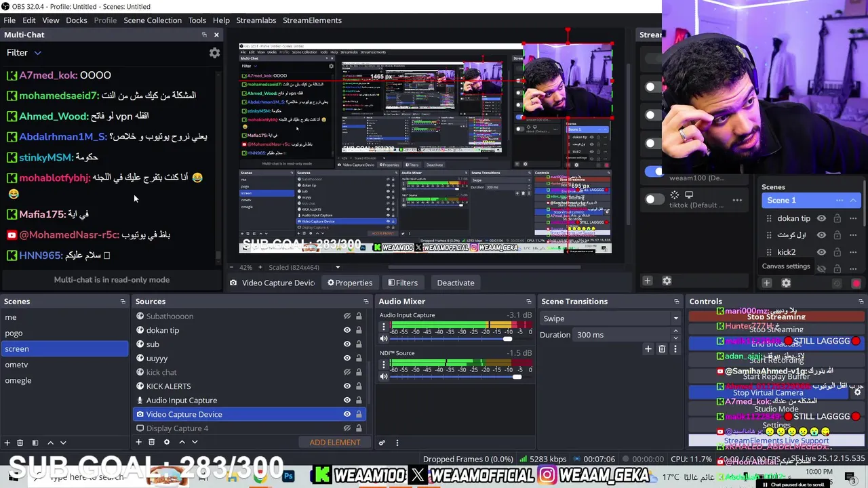Open the Swipe transition dropdown
The image size is (868, 488).
610,319
